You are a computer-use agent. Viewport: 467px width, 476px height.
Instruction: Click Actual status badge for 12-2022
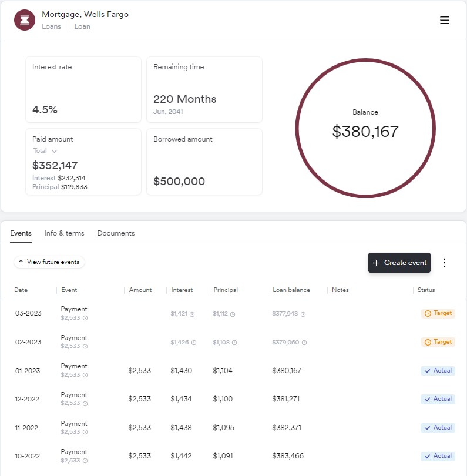coord(438,399)
